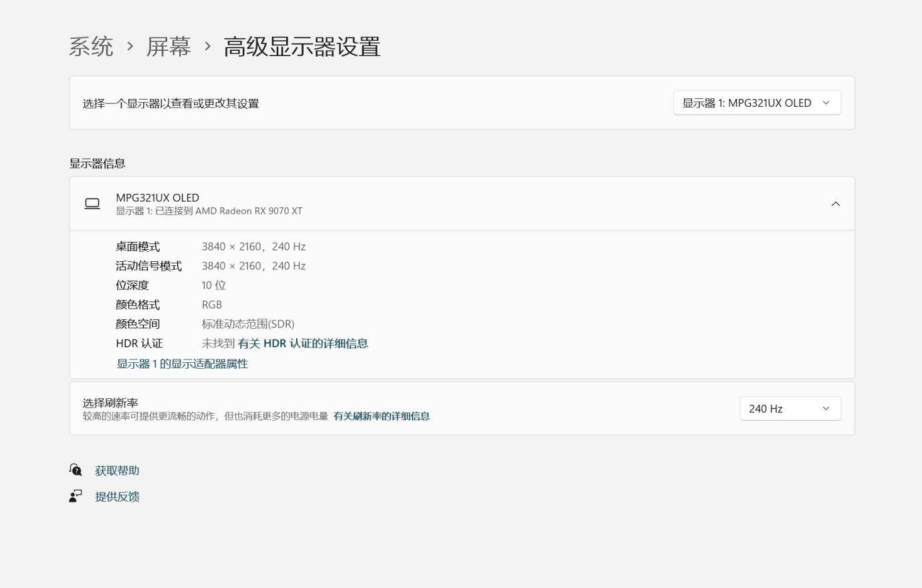The height and width of the screenshot is (588, 922).
Task: Click the 桌面模式 label
Action: 138,247
